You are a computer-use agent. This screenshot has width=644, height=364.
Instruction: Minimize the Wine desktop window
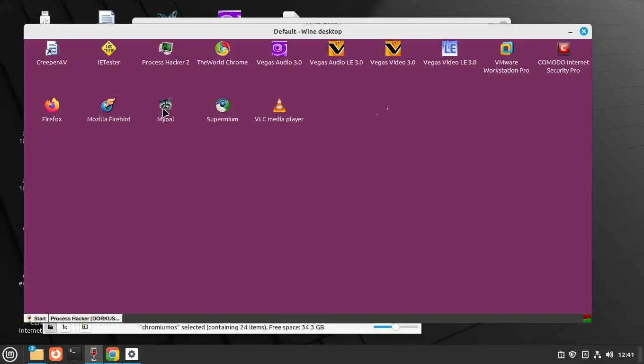point(571,31)
